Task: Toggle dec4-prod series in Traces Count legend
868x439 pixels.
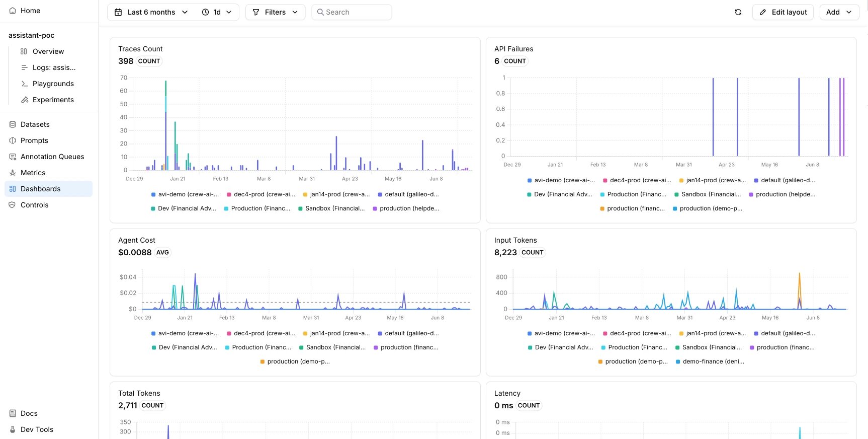Action: tap(261, 194)
